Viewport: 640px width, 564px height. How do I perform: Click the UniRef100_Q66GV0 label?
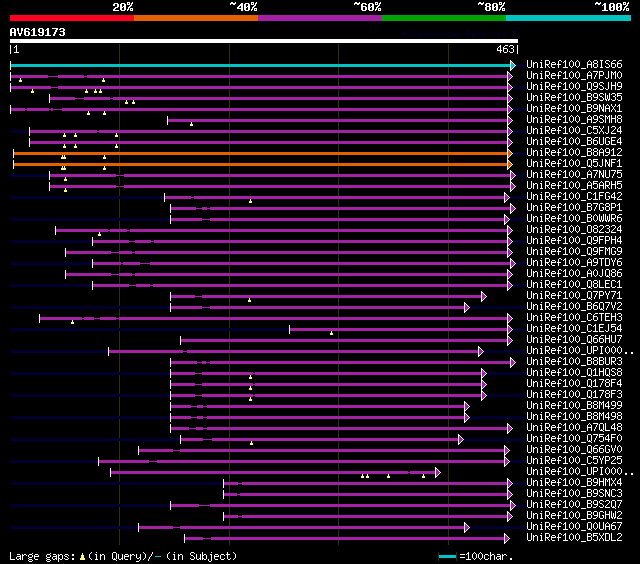[574, 450]
